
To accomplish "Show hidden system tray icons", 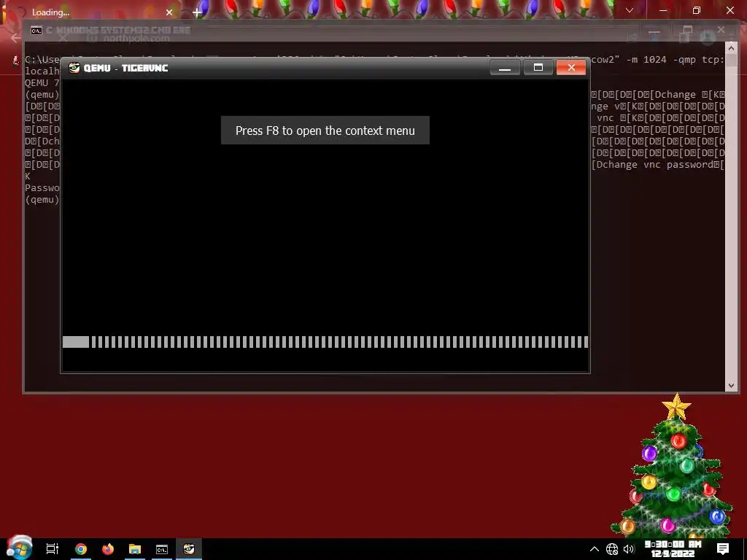I will pos(594,549).
